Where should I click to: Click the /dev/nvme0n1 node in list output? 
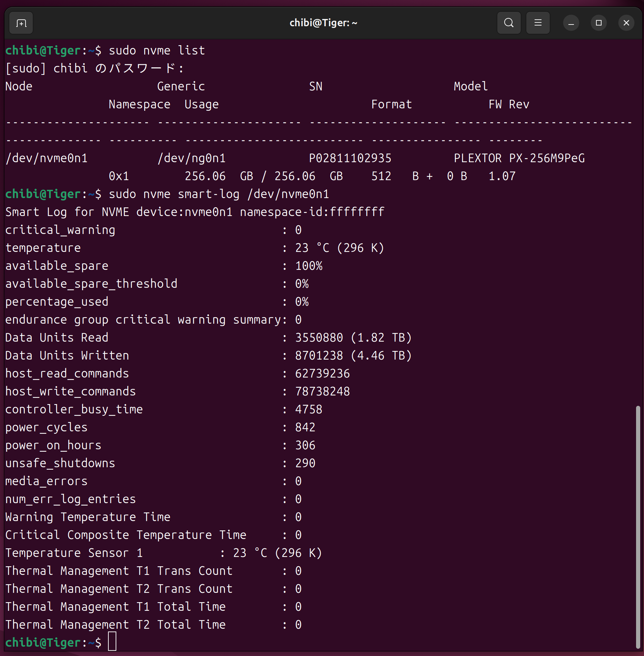point(47,158)
